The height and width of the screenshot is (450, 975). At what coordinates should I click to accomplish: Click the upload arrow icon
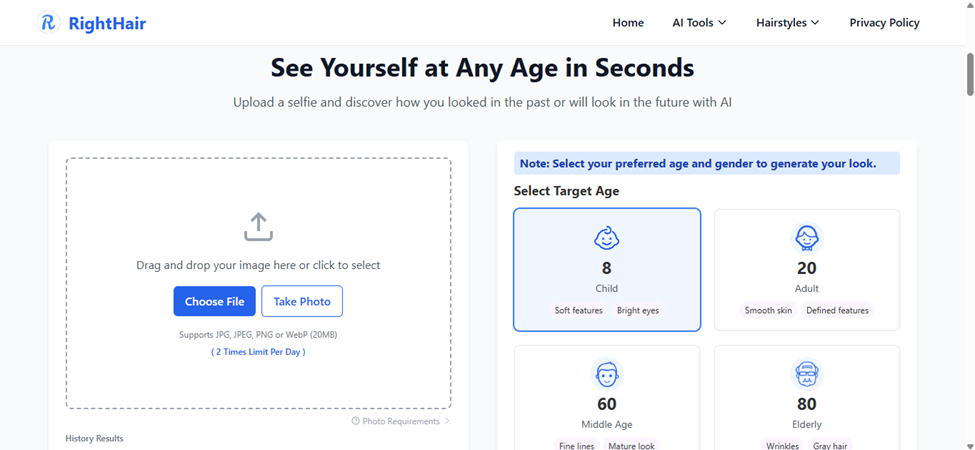point(259,227)
